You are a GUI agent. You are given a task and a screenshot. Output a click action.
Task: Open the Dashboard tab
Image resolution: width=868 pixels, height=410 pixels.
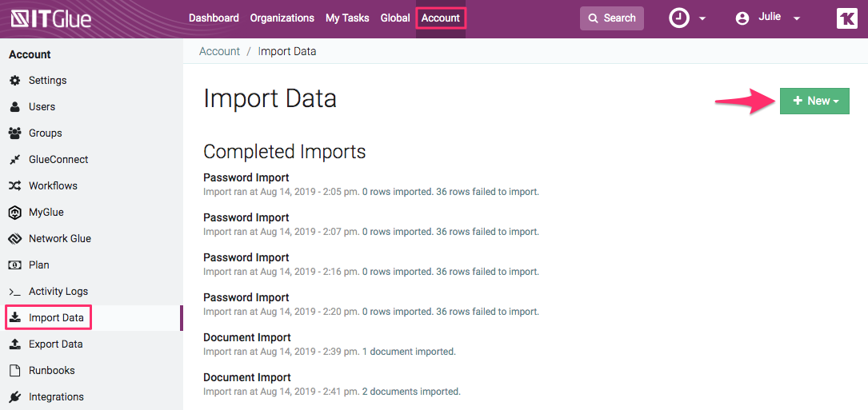[x=214, y=18]
